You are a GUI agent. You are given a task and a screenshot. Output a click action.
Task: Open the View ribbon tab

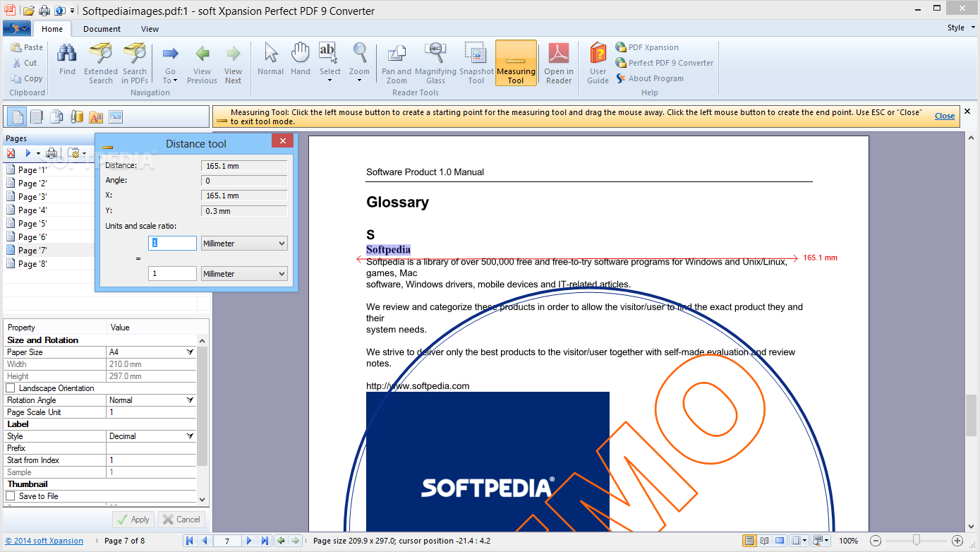coord(150,29)
